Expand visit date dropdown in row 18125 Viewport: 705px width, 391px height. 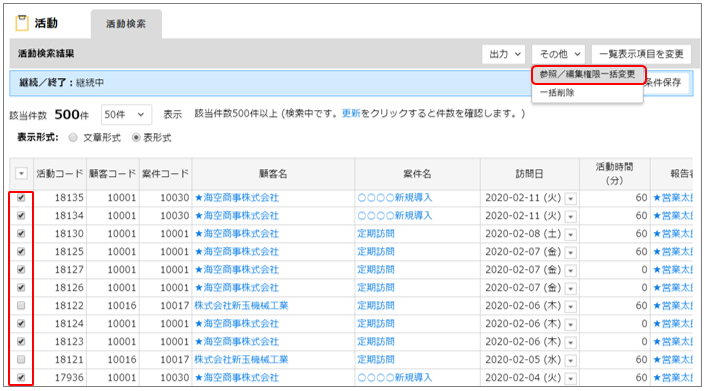[x=571, y=252]
